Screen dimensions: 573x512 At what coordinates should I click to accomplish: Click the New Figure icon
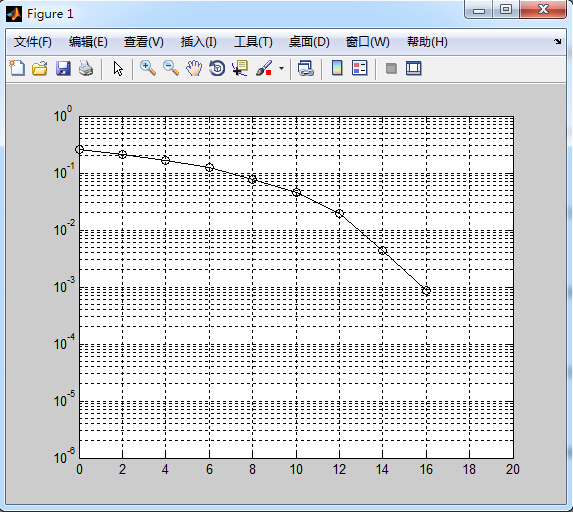coord(17,68)
